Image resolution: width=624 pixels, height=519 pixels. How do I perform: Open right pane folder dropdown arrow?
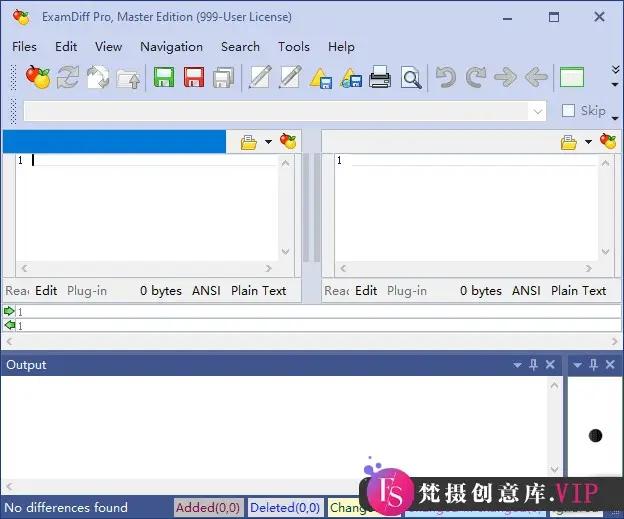point(588,142)
